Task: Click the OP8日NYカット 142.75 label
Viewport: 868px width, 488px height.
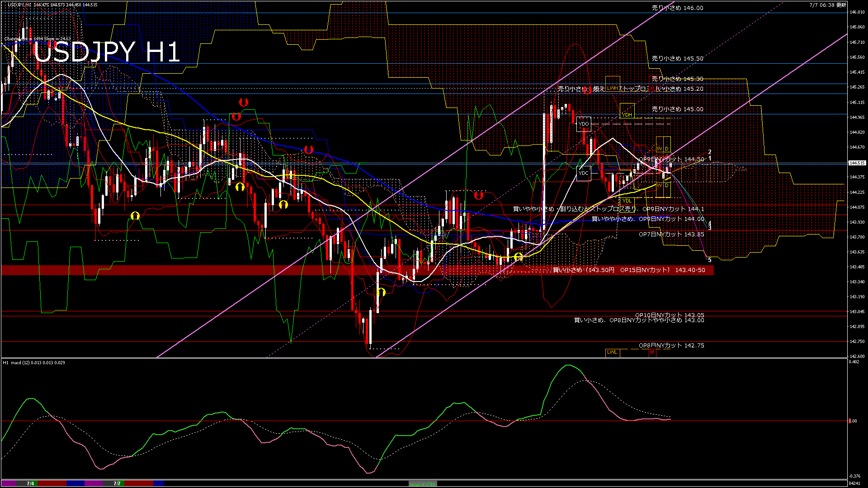Action: coord(671,345)
